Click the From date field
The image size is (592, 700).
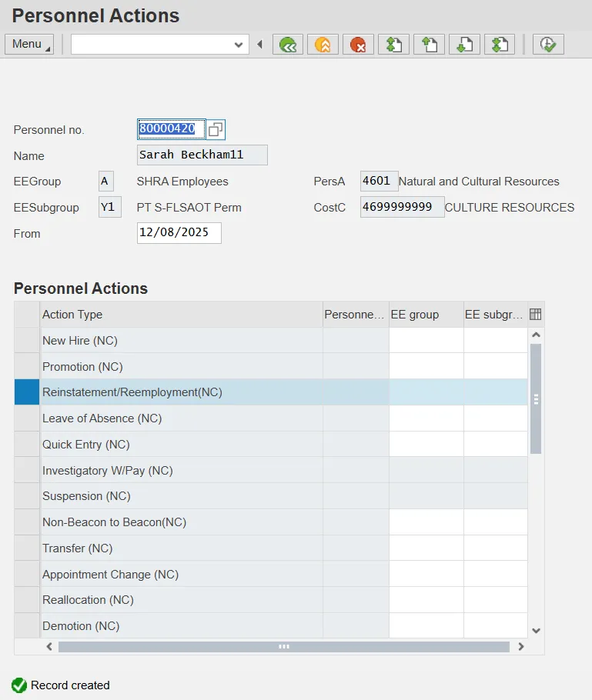point(179,233)
